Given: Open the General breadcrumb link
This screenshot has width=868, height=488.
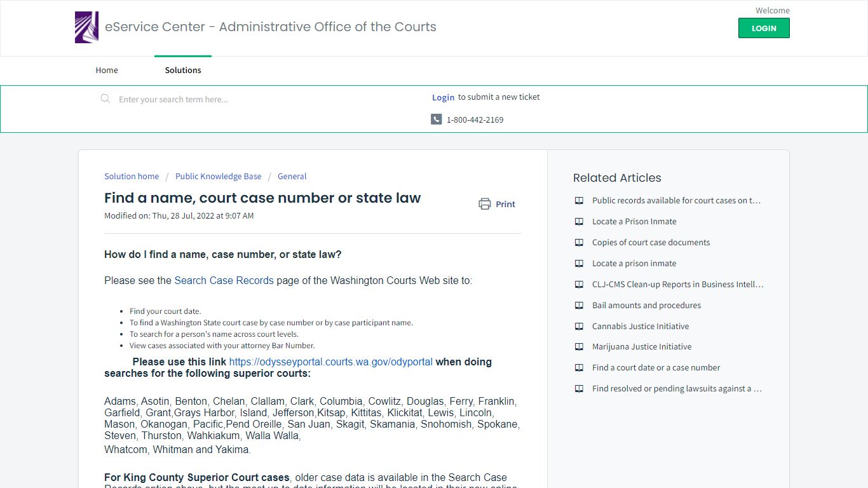Looking at the screenshot, I should 292,176.
